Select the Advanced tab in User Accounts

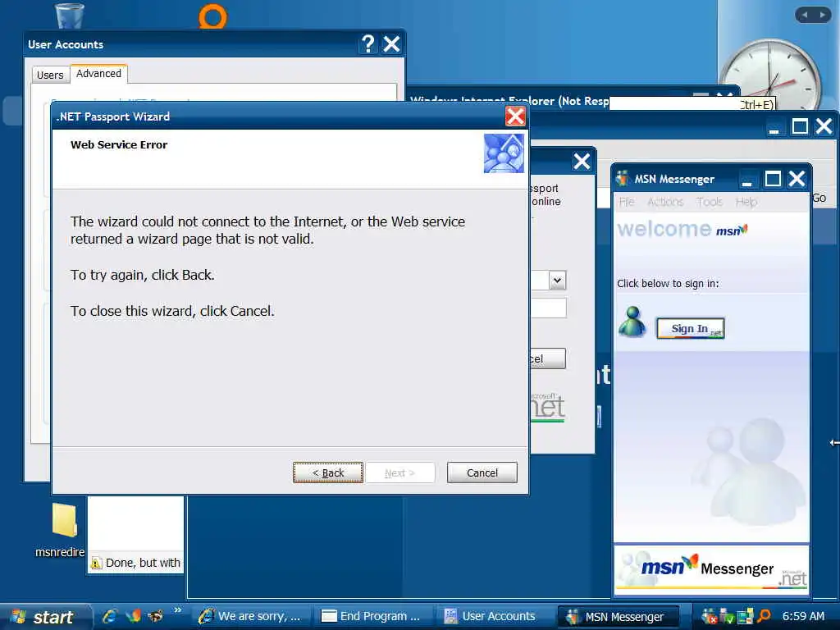click(98, 73)
